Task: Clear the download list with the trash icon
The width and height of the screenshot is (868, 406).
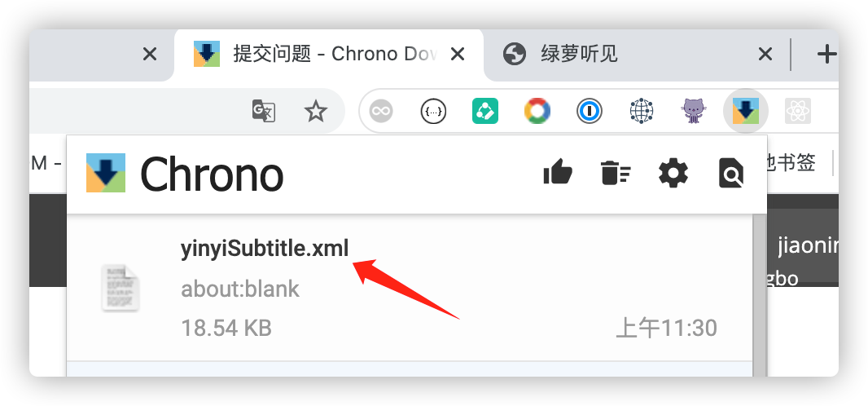Action: [x=616, y=172]
